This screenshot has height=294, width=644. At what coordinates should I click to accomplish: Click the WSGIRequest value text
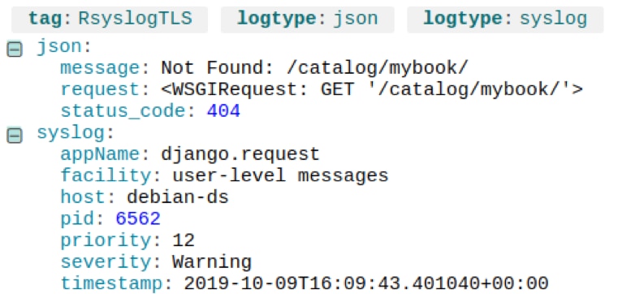372,89
